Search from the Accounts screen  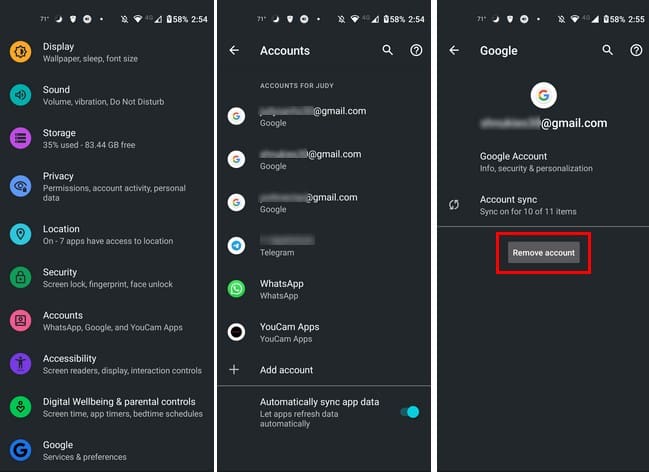tap(387, 51)
